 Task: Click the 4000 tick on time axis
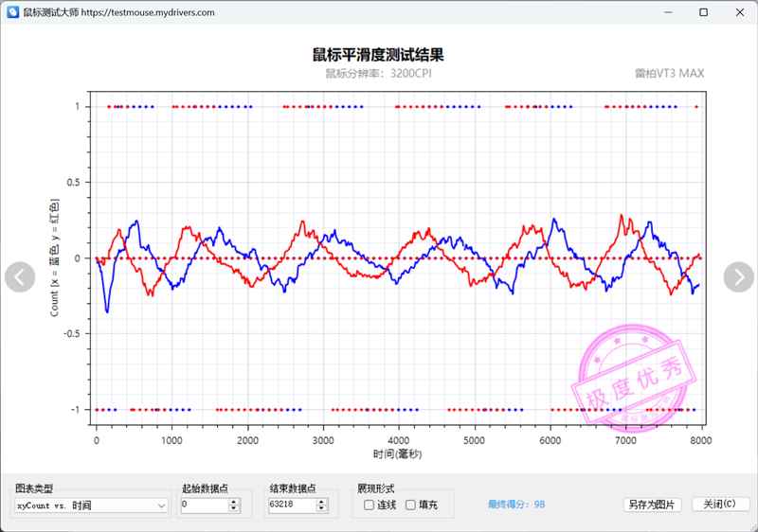398,440
